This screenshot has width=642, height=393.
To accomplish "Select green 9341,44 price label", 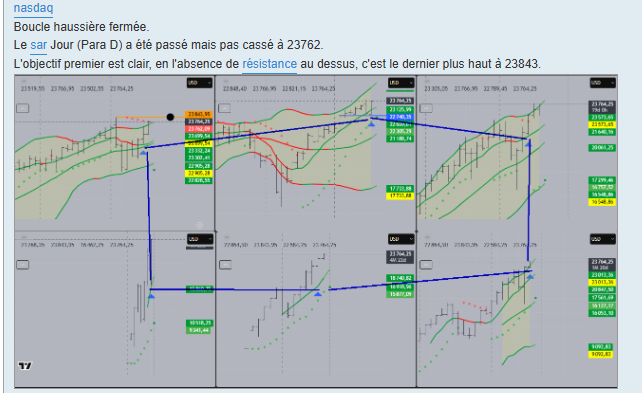I will click(x=199, y=330).
